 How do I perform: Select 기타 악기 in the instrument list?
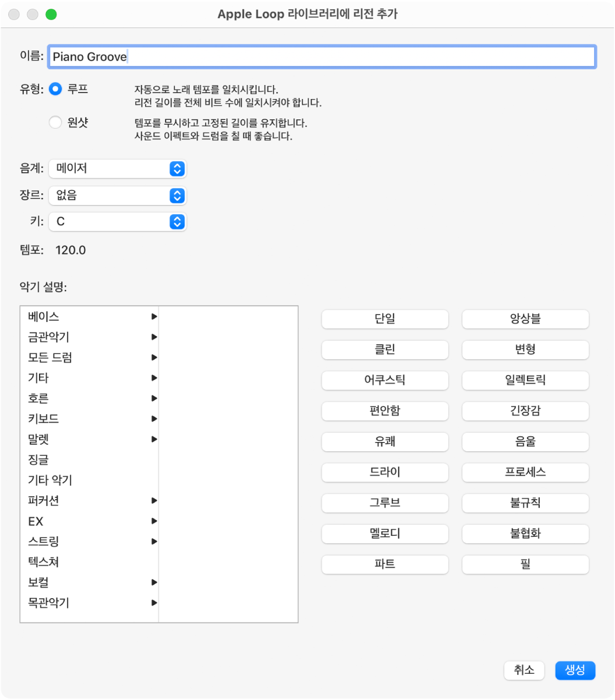(x=89, y=480)
